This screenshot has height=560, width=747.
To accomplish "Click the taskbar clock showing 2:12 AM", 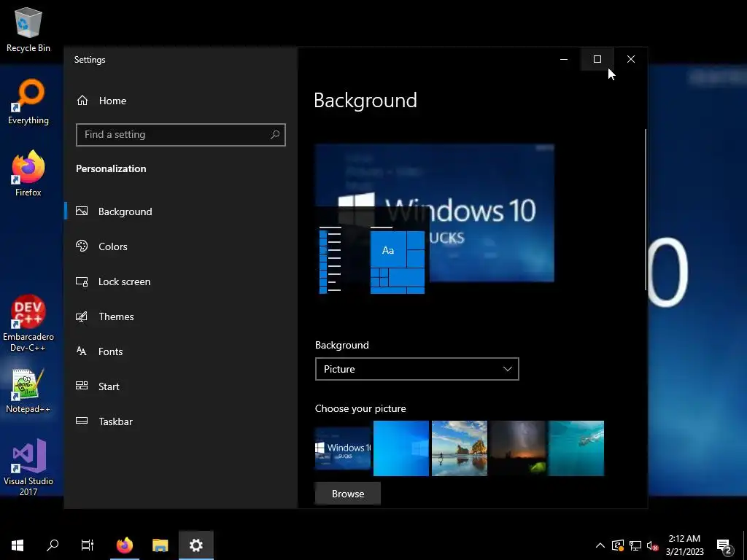I will pyautogui.click(x=684, y=545).
